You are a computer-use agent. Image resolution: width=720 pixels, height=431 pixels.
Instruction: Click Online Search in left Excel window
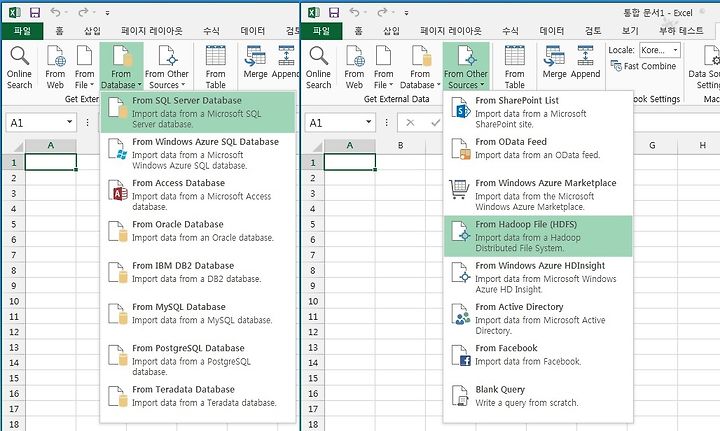point(19,67)
